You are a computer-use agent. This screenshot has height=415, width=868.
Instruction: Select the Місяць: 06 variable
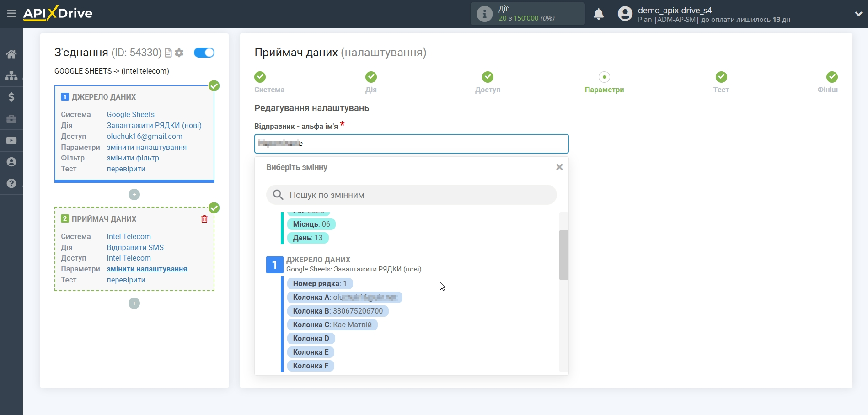311,224
